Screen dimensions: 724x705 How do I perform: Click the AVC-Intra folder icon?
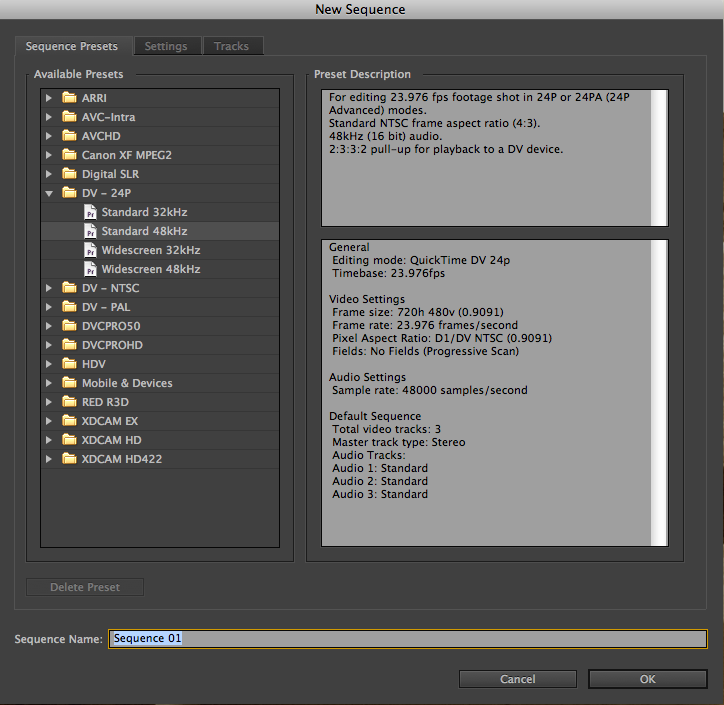[x=69, y=116]
